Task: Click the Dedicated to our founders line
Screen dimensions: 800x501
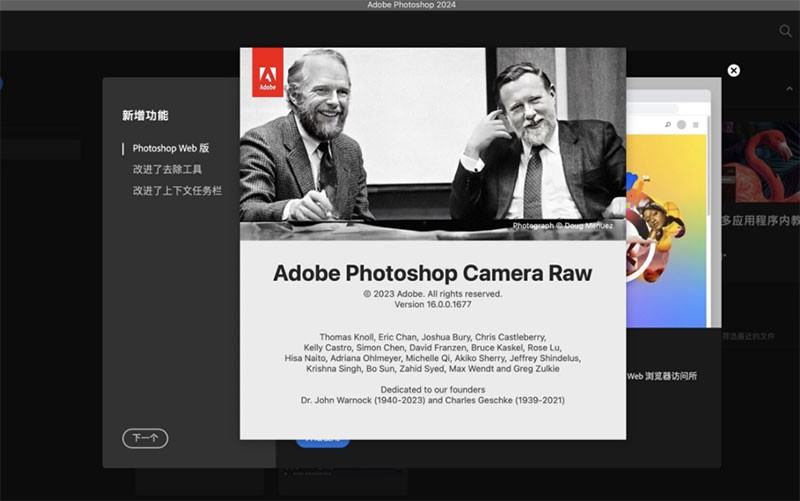Action: (433, 390)
